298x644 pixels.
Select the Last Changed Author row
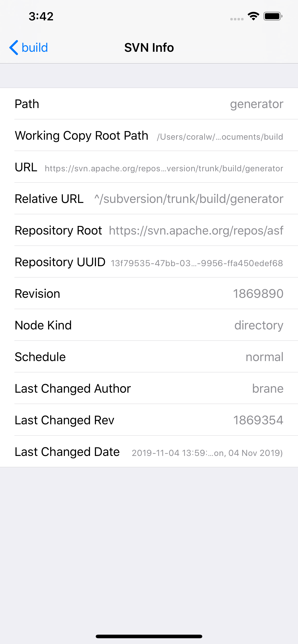point(149,389)
